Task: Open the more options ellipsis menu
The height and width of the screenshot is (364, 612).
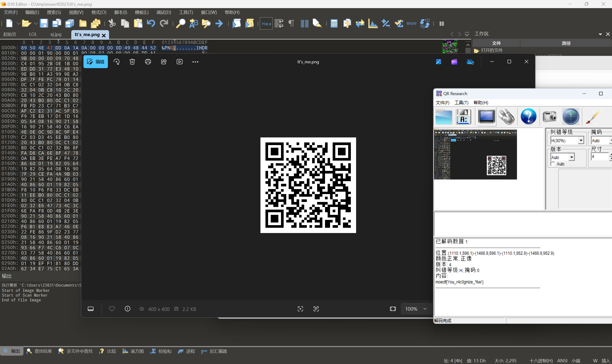Action: tap(195, 62)
